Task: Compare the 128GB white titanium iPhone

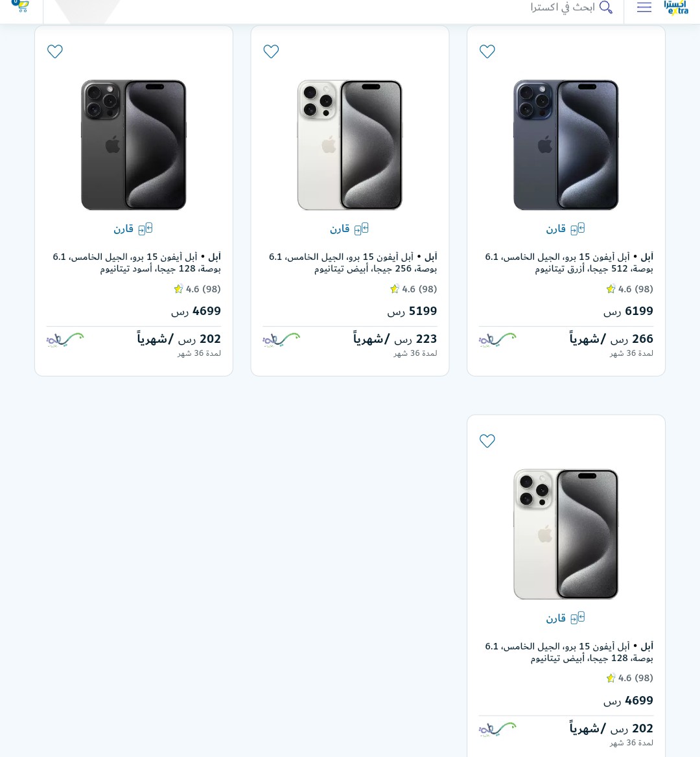Action: pos(566,618)
